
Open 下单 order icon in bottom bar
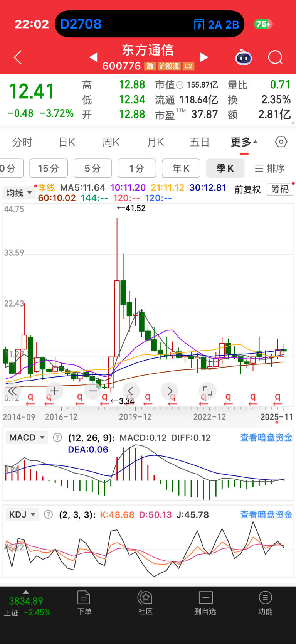pyautogui.click(x=84, y=603)
